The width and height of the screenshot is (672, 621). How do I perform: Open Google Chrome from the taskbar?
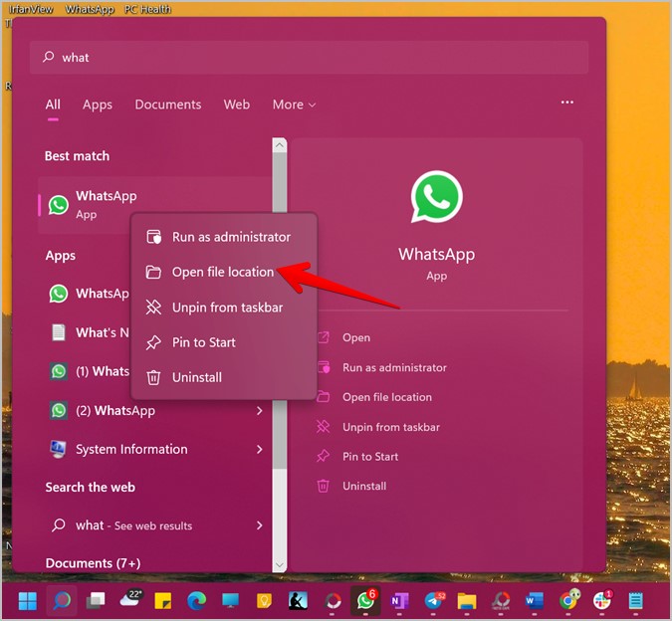coord(569,599)
